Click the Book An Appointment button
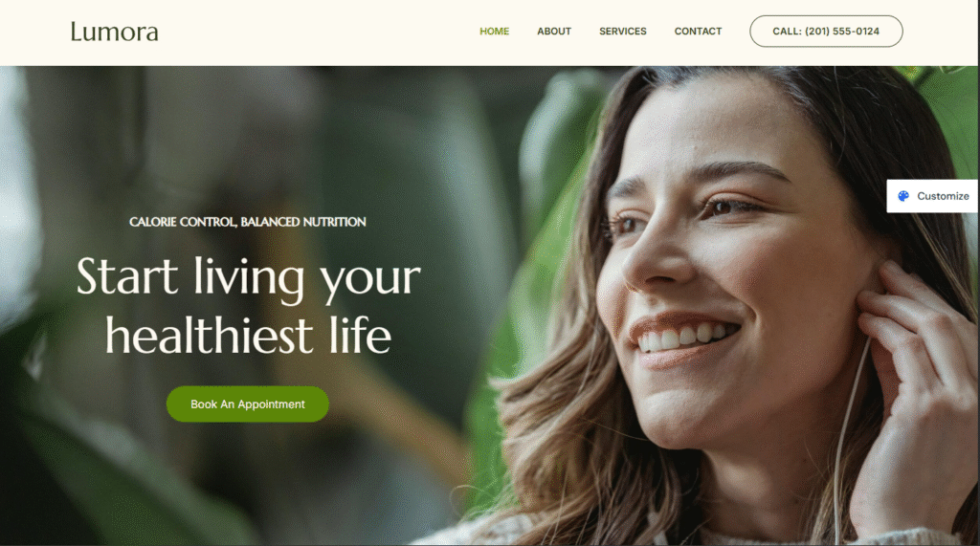 tap(248, 404)
